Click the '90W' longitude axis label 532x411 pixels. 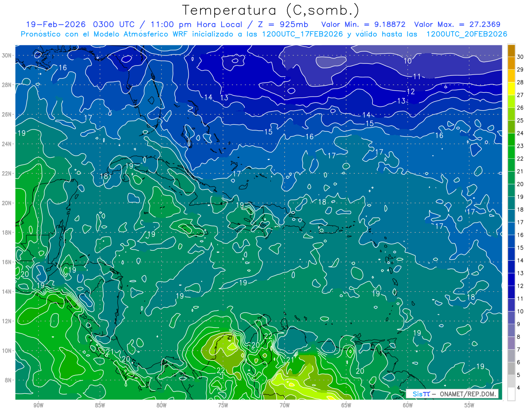(x=38, y=405)
